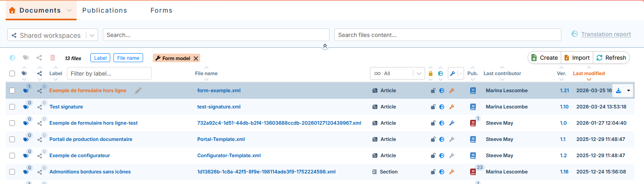Image resolution: width=644 pixels, height=184 pixels.
Task: Check the box for Exemple de formulaire hors ligne-test
Action: (12, 123)
